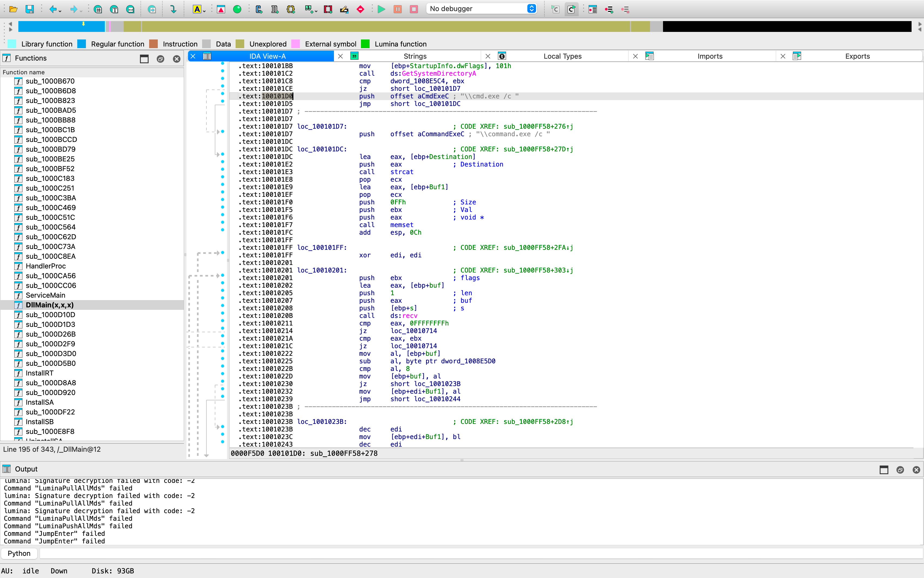Click the olive unexplored region in navigation band
This screenshot has height=578, width=924.
coord(386,26)
